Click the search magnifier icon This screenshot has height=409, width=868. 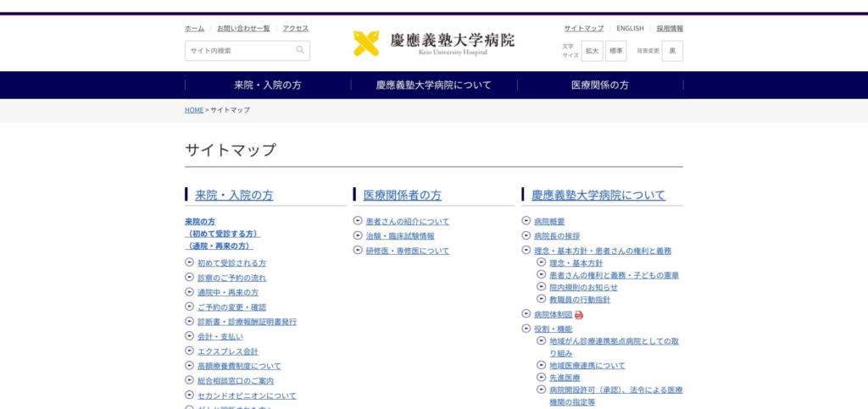coord(300,50)
